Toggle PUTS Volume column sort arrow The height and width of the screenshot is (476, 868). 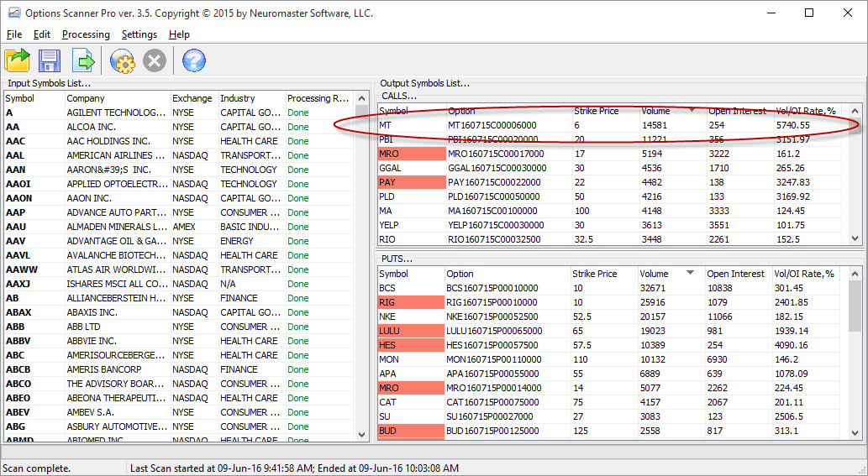pyautogui.click(x=690, y=273)
